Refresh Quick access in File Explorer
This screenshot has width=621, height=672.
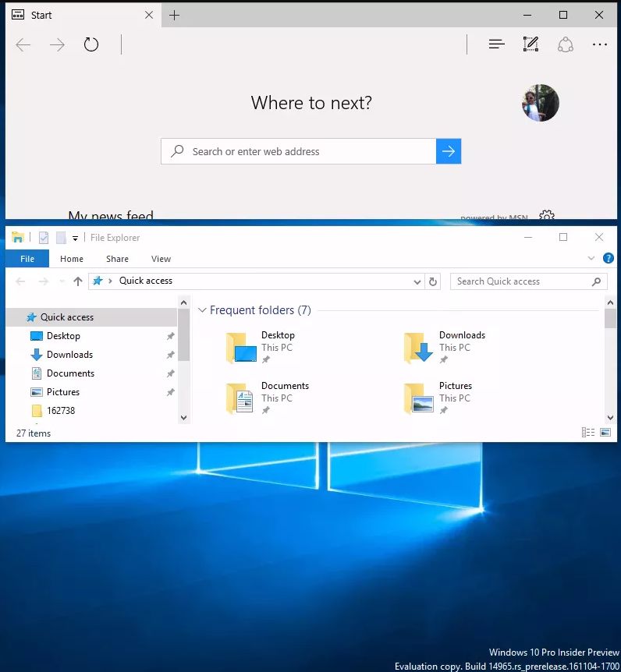pos(433,281)
